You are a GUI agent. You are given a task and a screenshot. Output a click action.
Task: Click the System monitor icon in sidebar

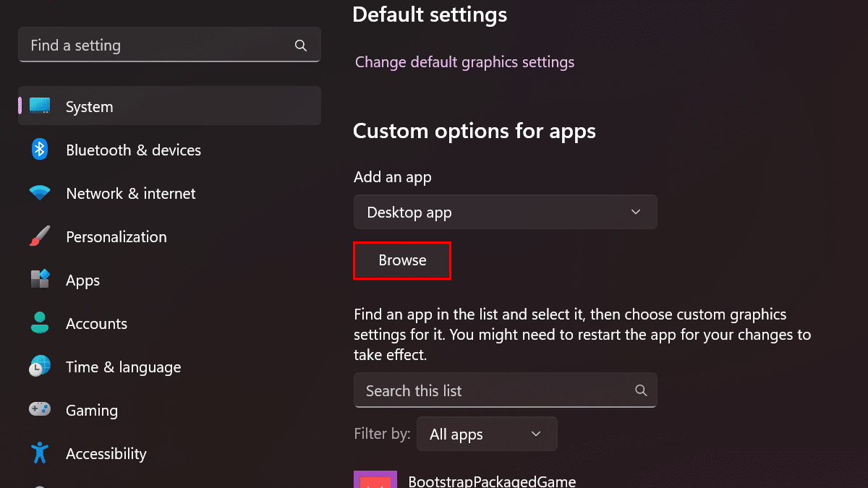click(x=40, y=106)
